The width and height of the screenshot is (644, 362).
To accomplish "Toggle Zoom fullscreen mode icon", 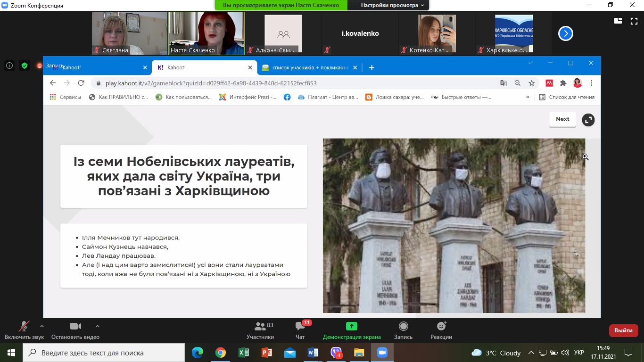I will point(633,21).
